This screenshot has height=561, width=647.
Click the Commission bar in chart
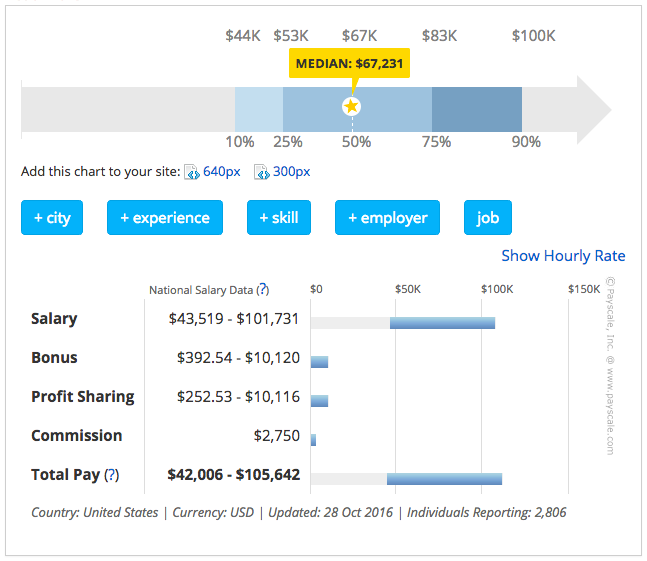pyautogui.click(x=313, y=439)
